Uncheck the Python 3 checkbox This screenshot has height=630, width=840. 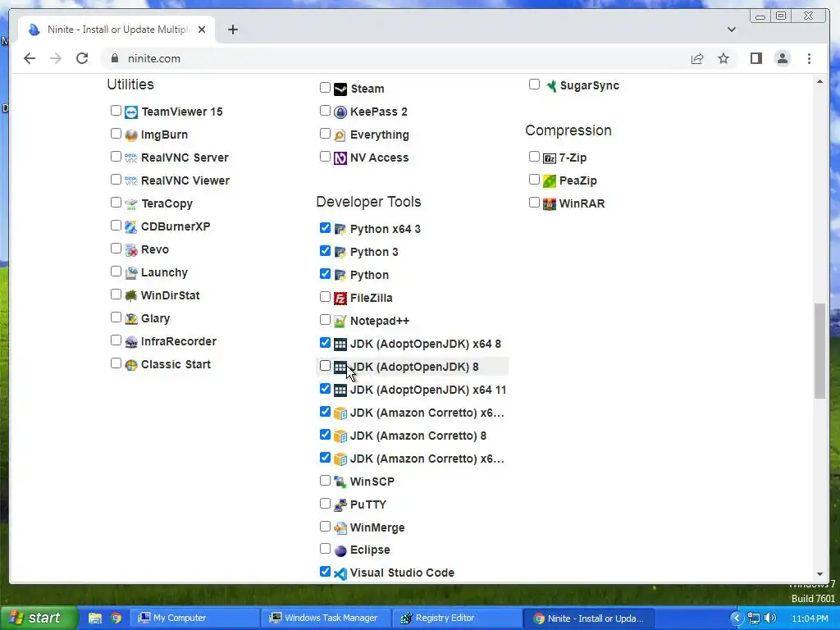pyautogui.click(x=325, y=251)
